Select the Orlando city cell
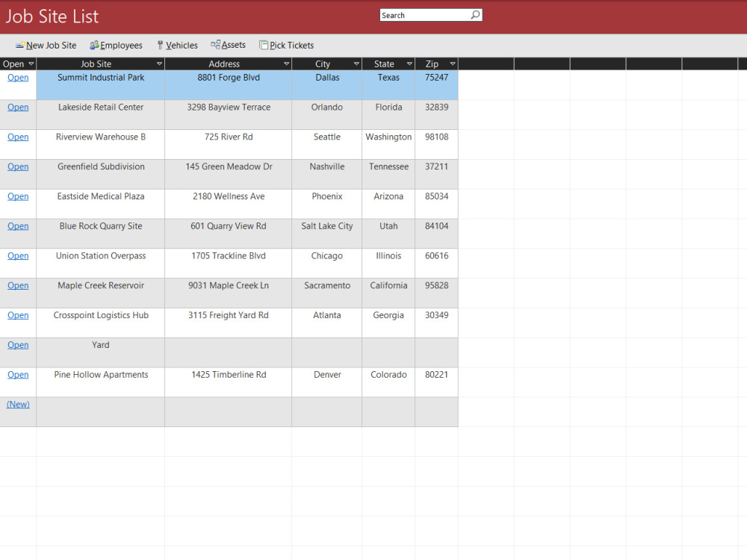Screen dimensions: 747x560 point(327,115)
